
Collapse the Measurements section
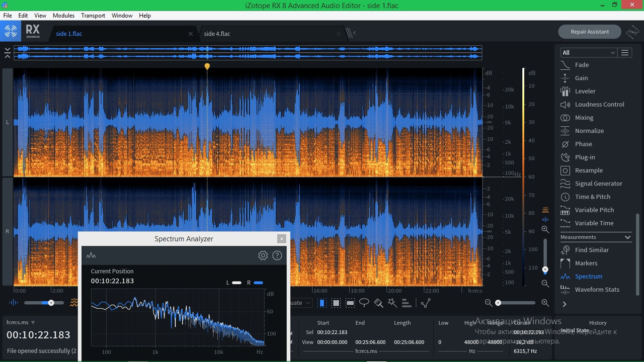tap(627, 237)
